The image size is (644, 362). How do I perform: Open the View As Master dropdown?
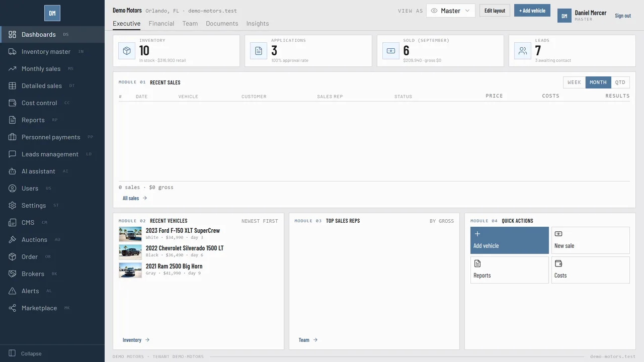point(451,11)
